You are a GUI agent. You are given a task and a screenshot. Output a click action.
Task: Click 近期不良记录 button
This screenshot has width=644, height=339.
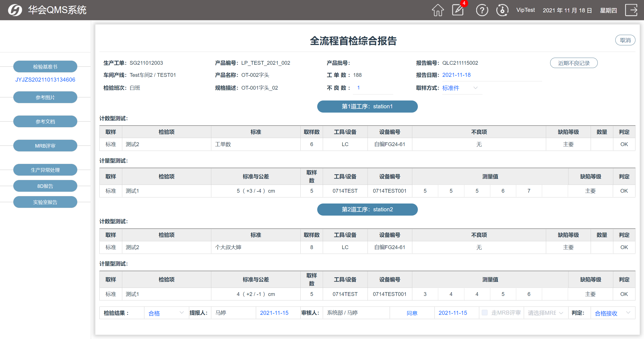pos(574,63)
